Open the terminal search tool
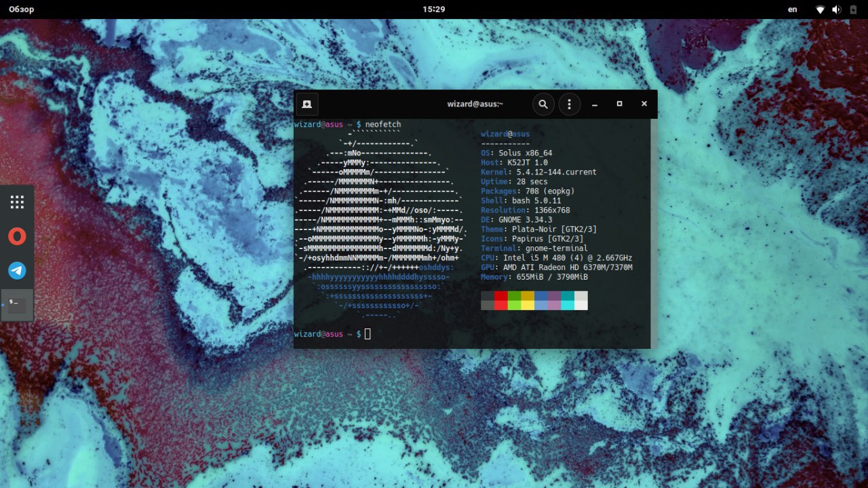Image resolution: width=868 pixels, height=488 pixels. pyautogui.click(x=543, y=104)
